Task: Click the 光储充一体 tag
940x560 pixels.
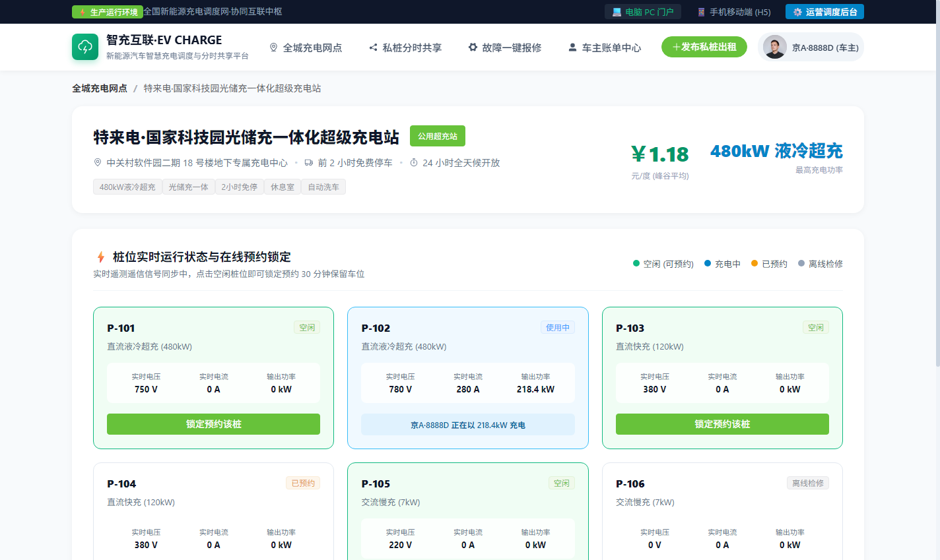Action: 188,187
